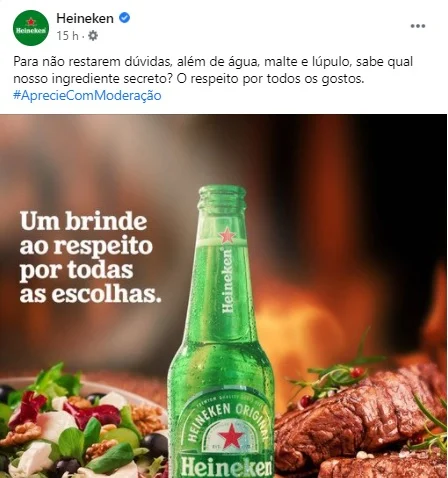The width and height of the screenshot is (448, 478).
Task: Click the 15 h post timestamp
Action: tap(67, 36)
